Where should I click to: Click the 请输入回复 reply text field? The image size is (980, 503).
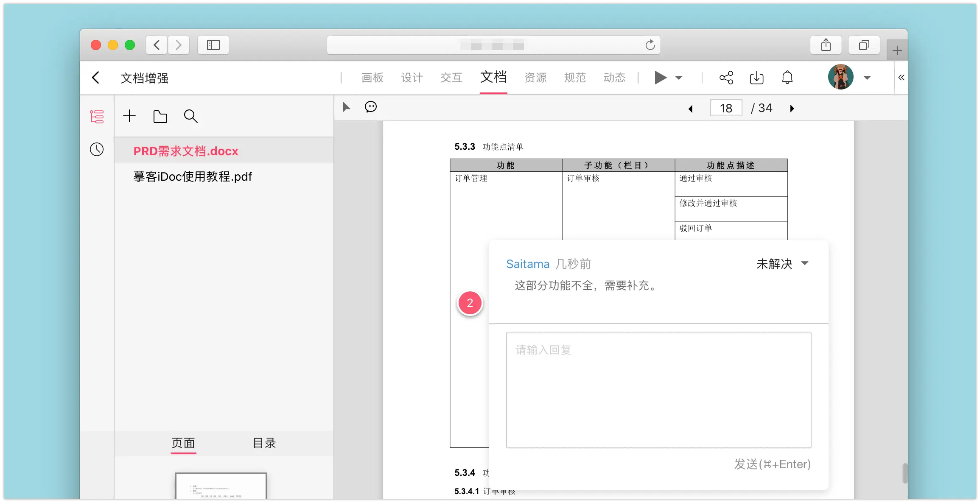click(658, 390)
